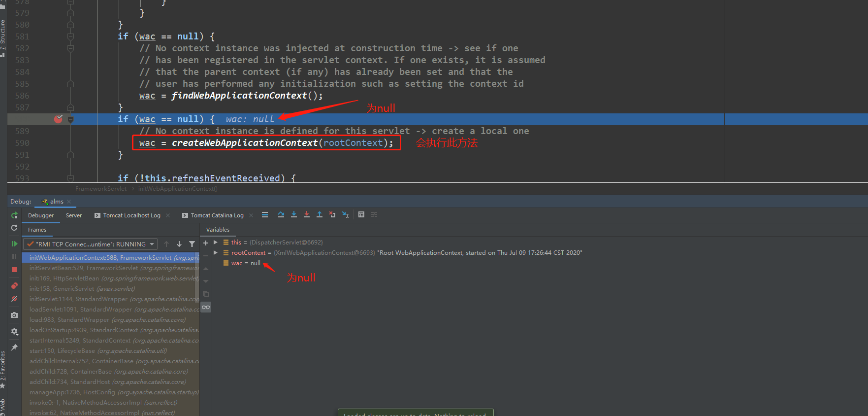Add a new watch with plus icon
The height and width of the screenshot is (416, 868).
pos(206,243)
